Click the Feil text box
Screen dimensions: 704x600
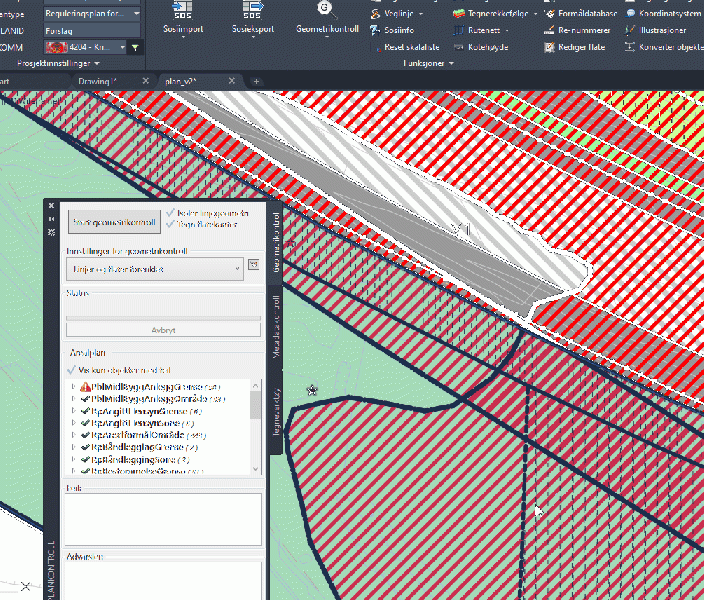pos(163,520)
